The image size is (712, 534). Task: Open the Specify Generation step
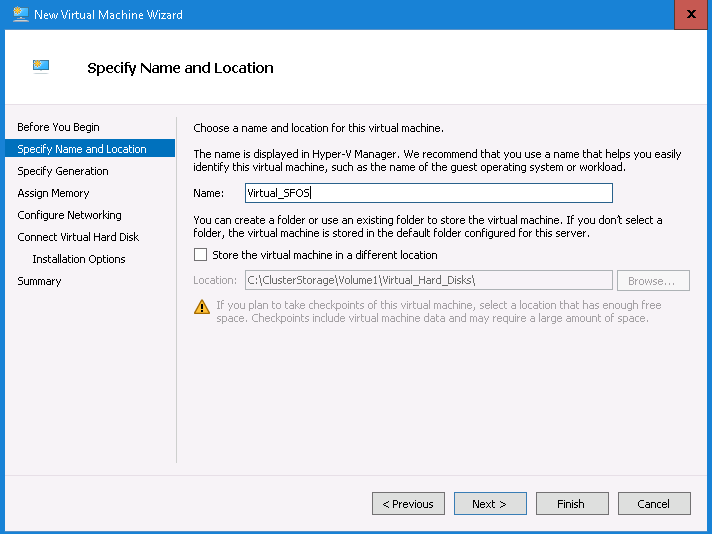[x=63, y=171]
